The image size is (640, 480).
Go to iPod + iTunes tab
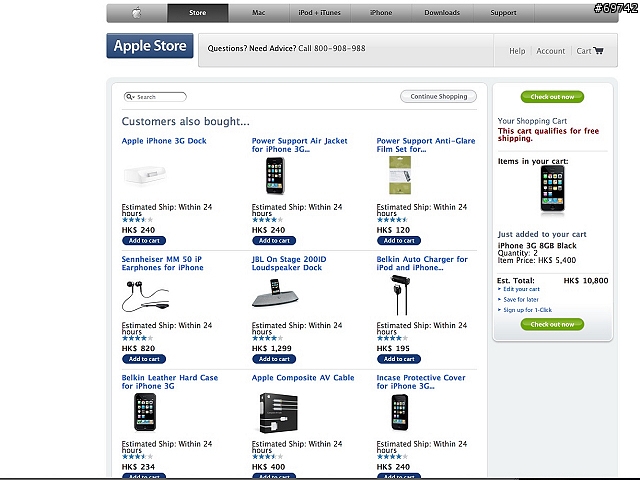[x=319, y=13]
